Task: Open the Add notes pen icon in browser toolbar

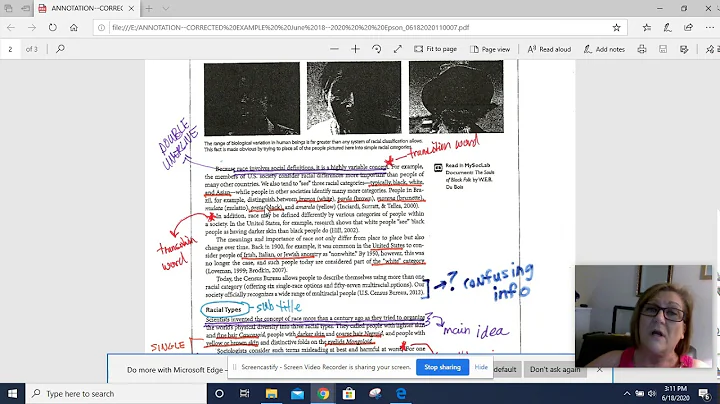Action: (x=668, y=28)
